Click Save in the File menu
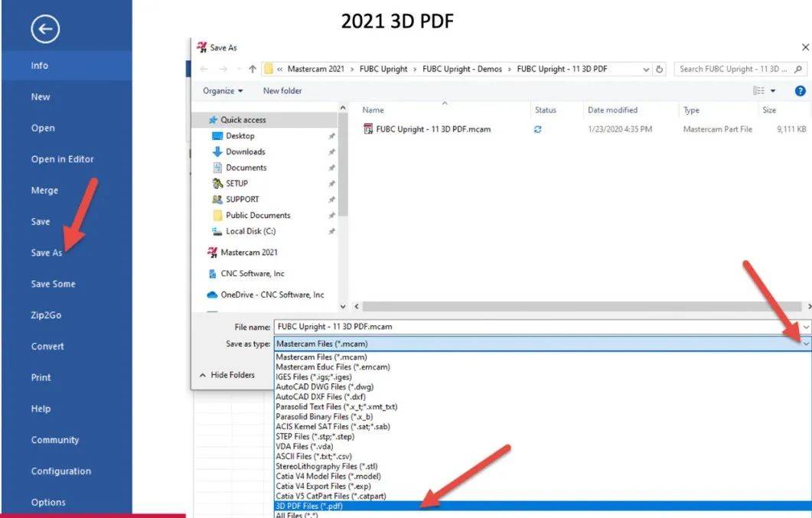 (x=41, y=221)
